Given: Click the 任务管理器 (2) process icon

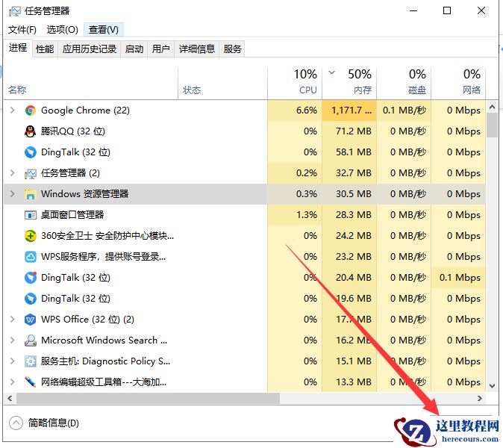Looking at the screenshot, I should point(31,173).
